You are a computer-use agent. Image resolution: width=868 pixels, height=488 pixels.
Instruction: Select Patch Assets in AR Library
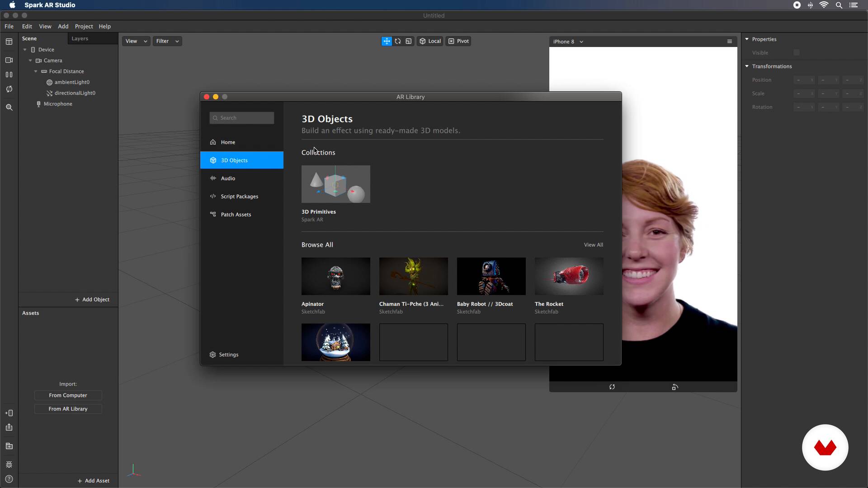[242, 215]
